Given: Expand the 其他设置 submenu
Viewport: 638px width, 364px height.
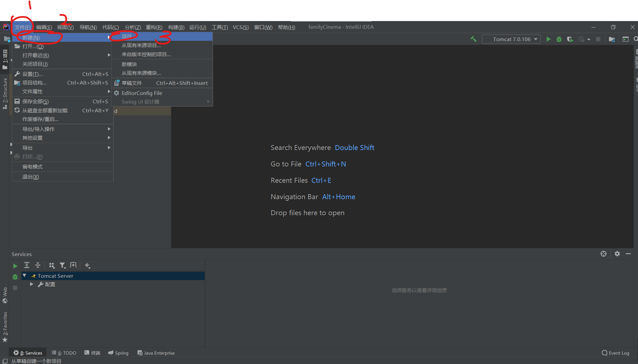Looking at the screenshot, I should [x=63, y=138].
